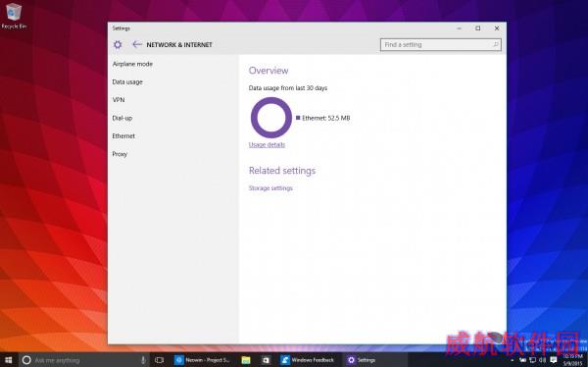Viewport: 588px width, 367px height.
Task: Open the Storage settings link
Action: click(x=270, y=188)
